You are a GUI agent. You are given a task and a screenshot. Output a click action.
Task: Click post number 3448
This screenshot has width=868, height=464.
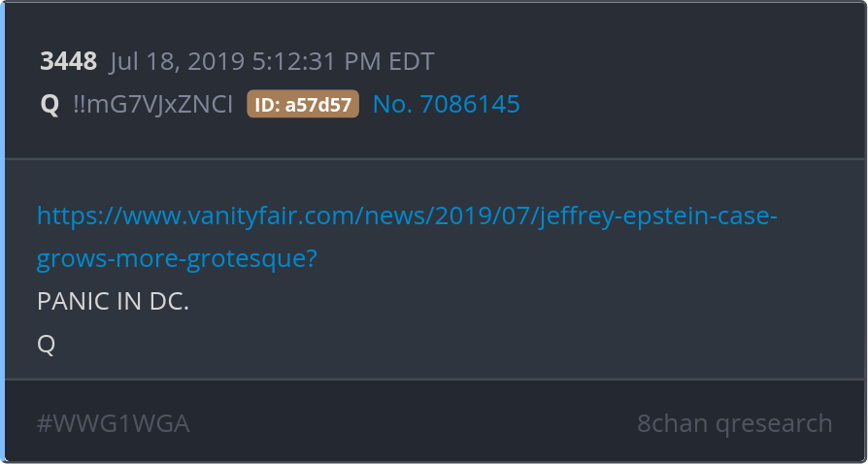coord(69,61)
